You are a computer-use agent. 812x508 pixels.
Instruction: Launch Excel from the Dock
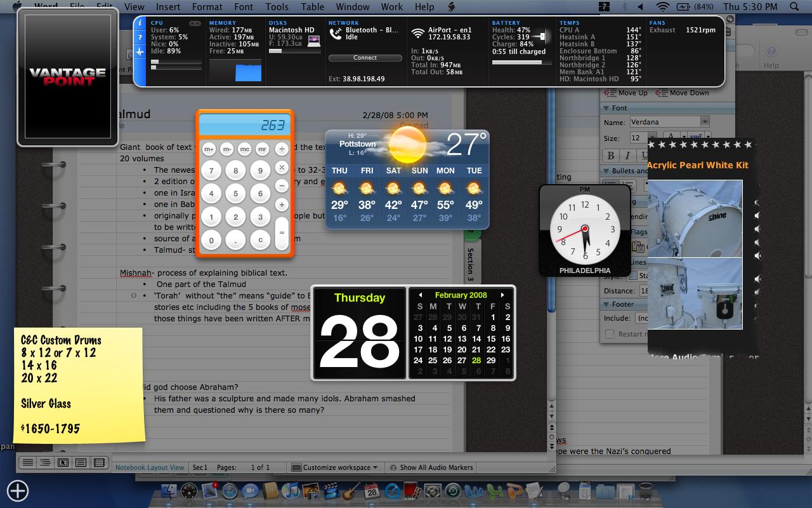pyautogui.click(x=494, y=491)
